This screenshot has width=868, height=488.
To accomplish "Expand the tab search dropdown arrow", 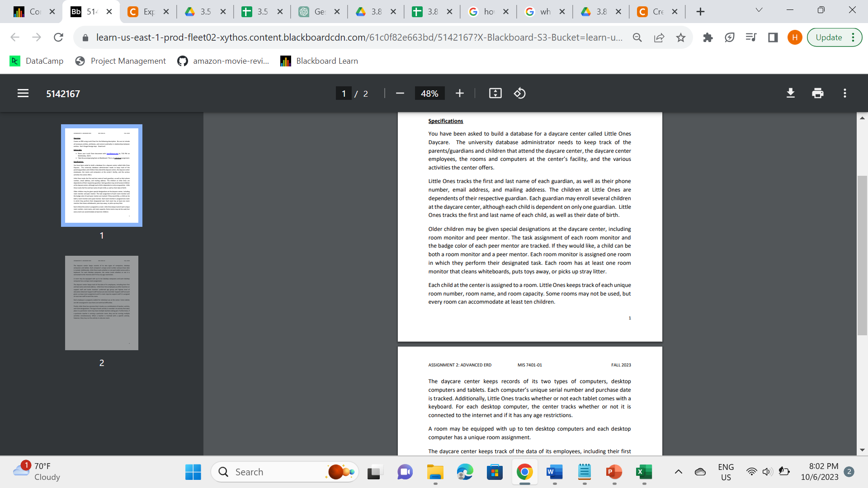I will coord(759,10).
